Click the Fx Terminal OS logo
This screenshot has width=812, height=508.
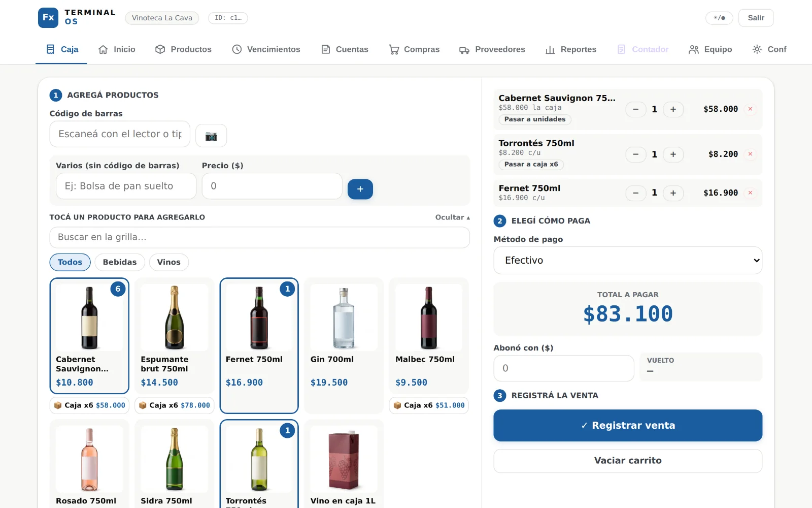pos(77,17)
